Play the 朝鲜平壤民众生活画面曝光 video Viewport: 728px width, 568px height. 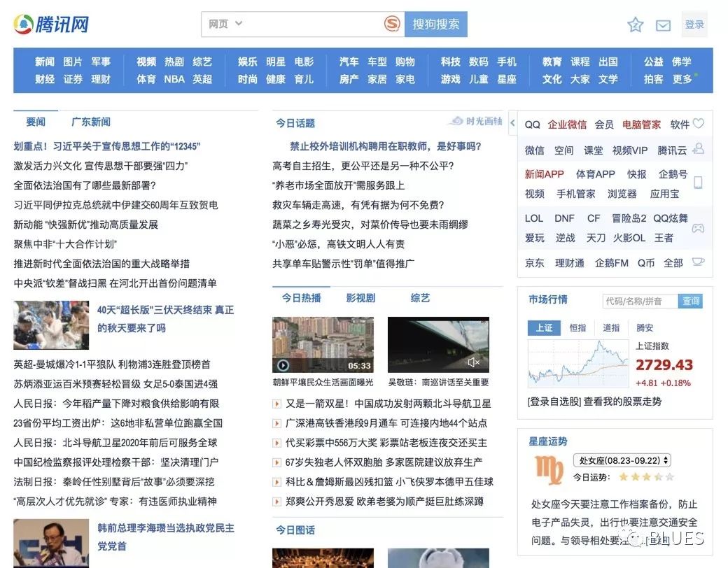(x=283, y=365)
